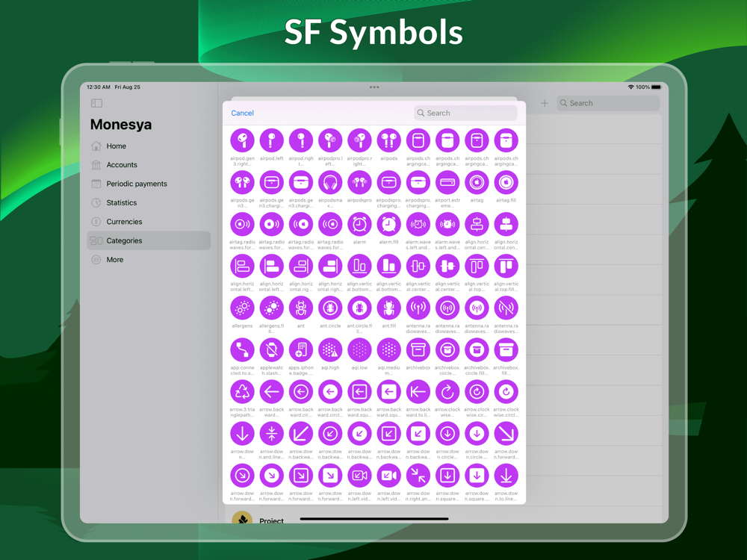Choose the archivebox symbol
747x560 pixels.
coord(418,350)
